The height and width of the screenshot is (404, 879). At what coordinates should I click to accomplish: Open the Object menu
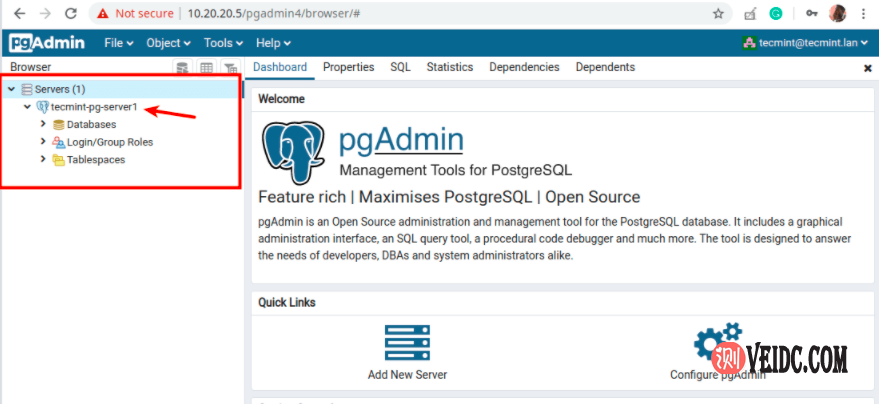(168, 43)
